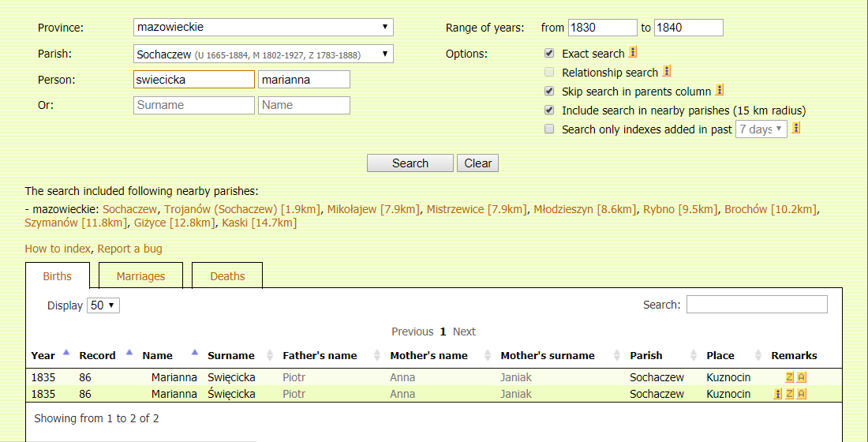Open info icon for Skip search in parents
Screen dimensions: 868x442
(x=720, y=91)
